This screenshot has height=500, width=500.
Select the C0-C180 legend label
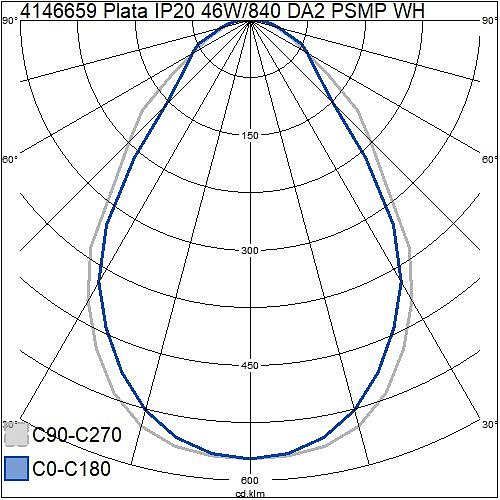coord(72,468)
